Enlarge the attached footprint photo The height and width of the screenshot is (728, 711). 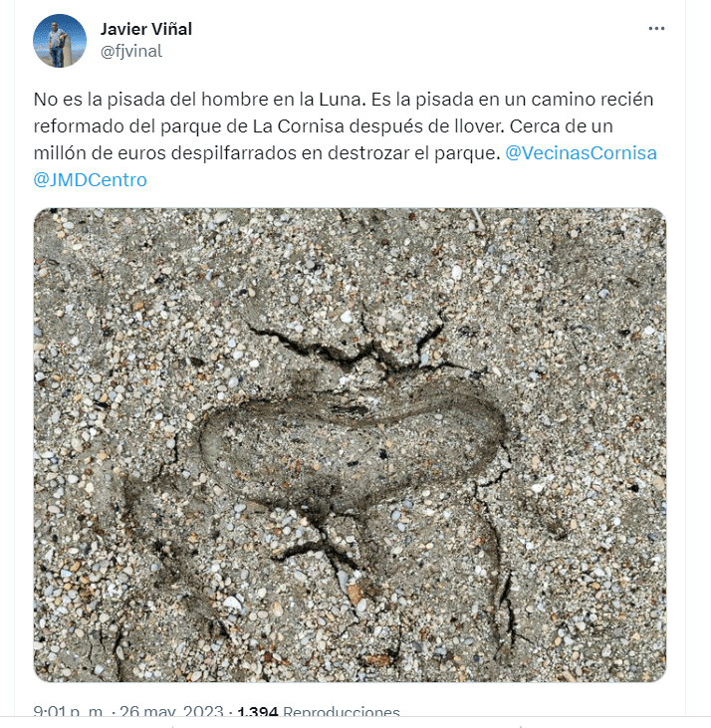(x=350, y=445)
